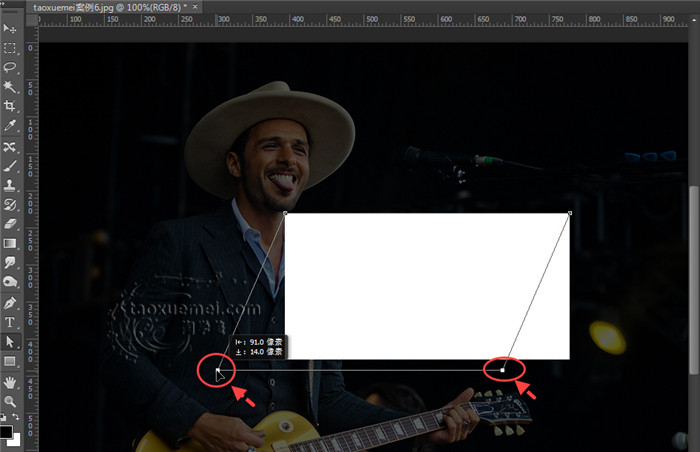Screen dimensions: 700x452
Task: Pick the Lasso tool
Action: pyautogui.click(x=10, y=67)
